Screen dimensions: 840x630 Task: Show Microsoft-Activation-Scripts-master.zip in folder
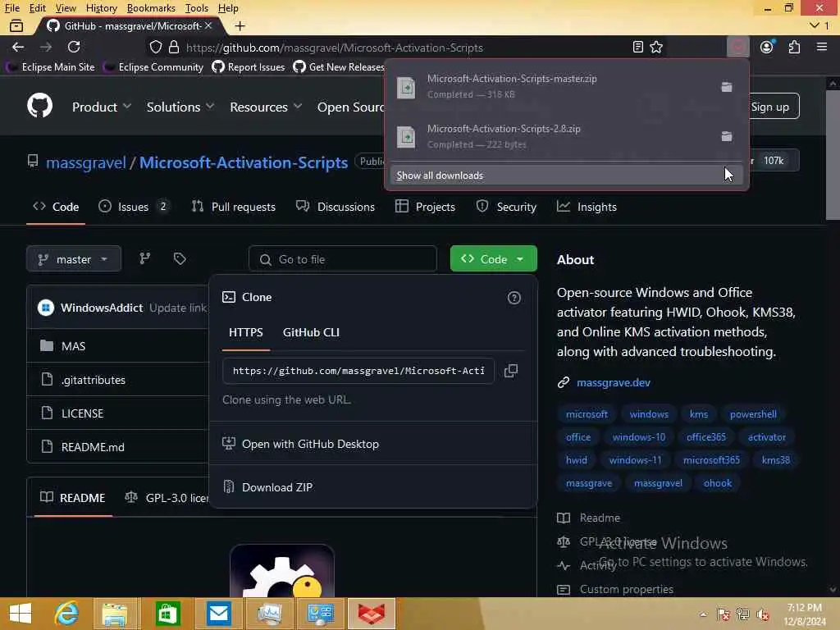727,87
